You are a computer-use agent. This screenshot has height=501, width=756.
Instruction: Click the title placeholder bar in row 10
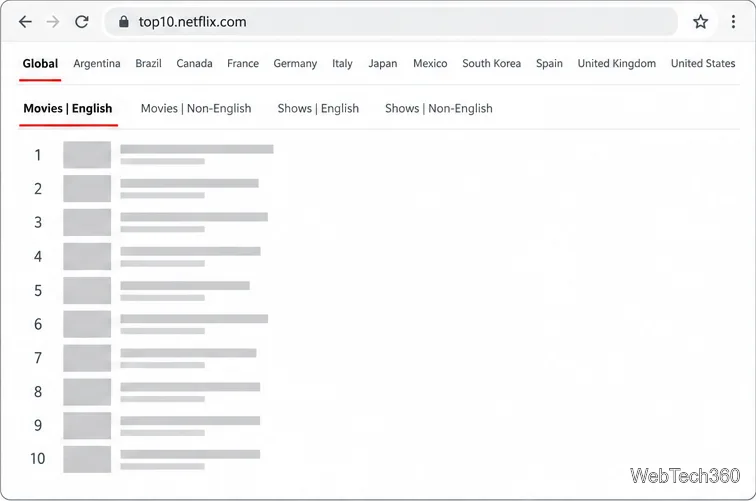tap(190, 454)
